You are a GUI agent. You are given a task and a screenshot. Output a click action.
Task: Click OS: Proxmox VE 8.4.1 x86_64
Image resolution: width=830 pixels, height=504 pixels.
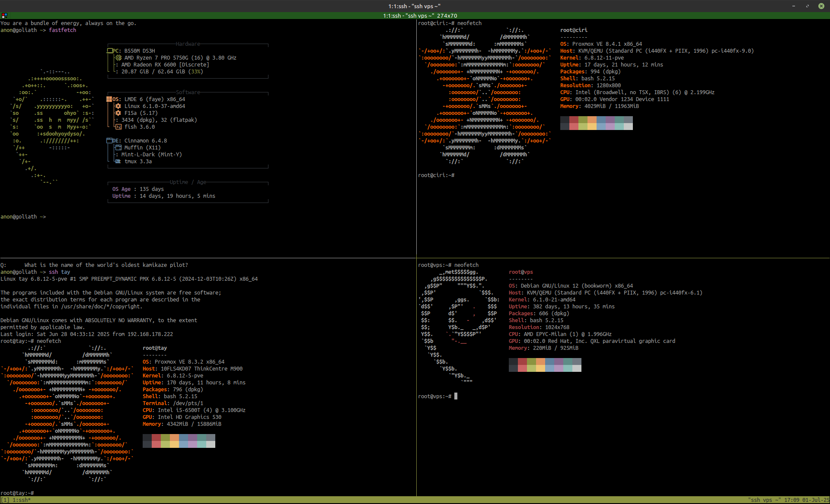click(601, 44)
